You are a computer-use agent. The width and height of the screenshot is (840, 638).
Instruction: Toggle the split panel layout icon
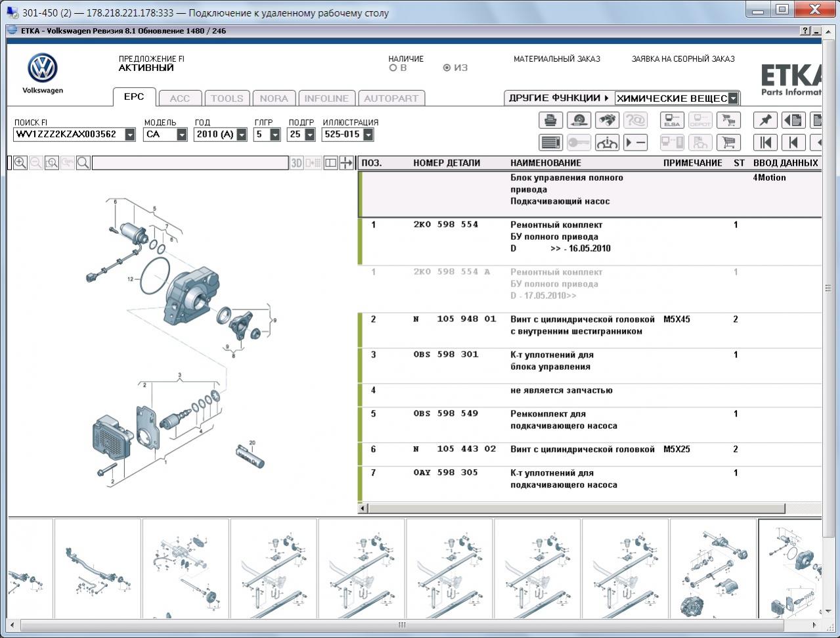click(x=330, y=163)
